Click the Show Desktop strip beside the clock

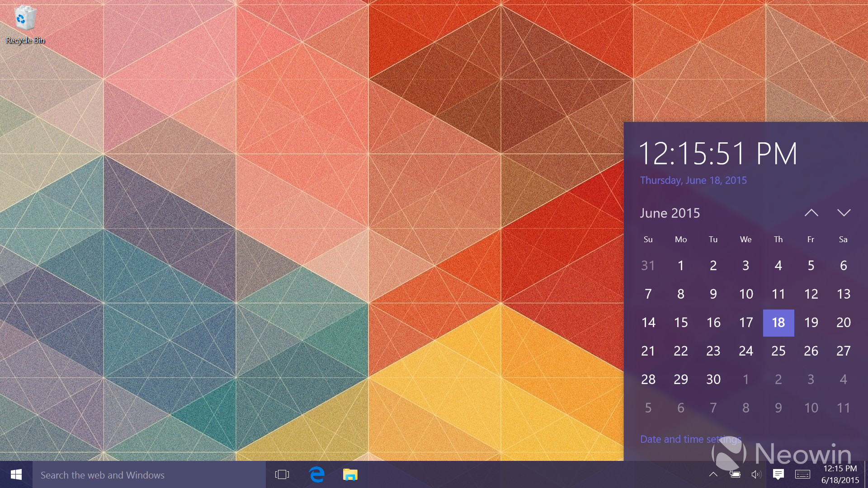point(866,474)
